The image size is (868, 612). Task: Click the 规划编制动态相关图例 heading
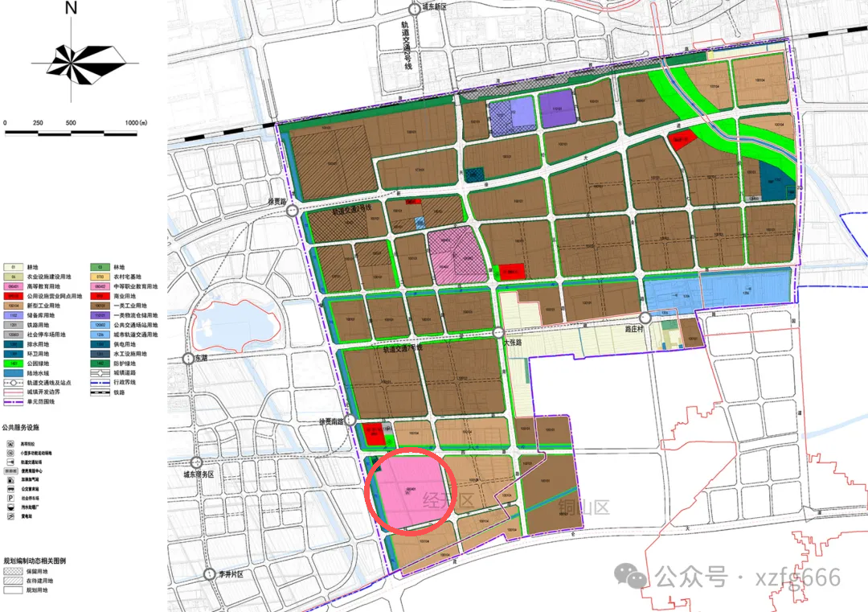tap(35, 561)
